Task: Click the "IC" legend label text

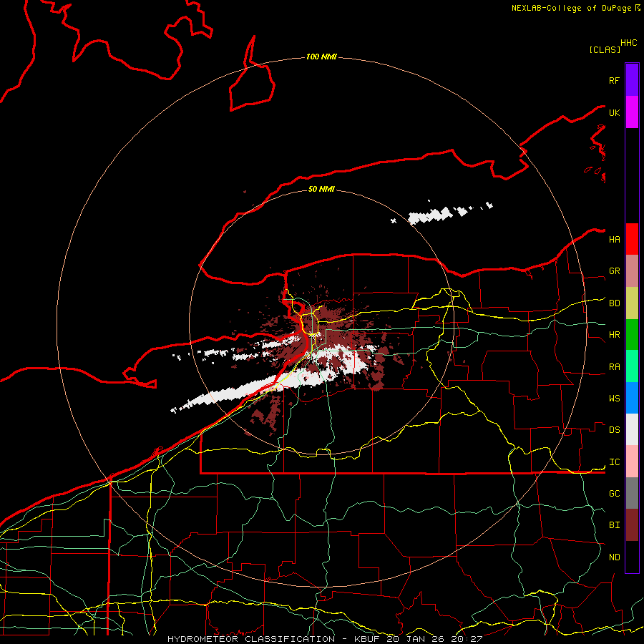Action: point(614,462)
